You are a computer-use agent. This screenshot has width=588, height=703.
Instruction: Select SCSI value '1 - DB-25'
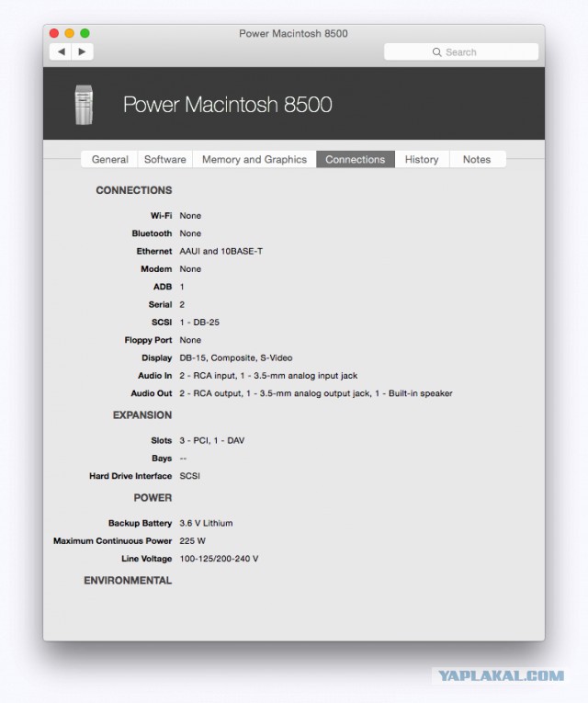tap(199, 323)
